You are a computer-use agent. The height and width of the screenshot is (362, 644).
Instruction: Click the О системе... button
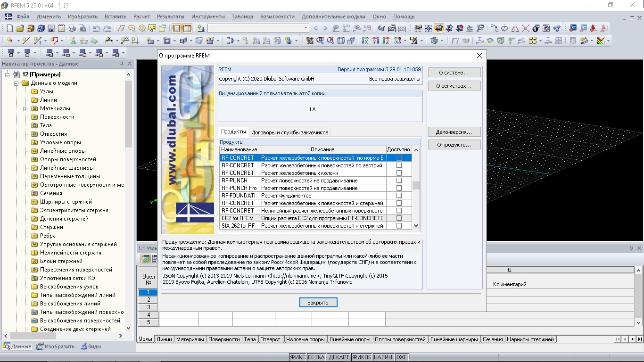(x=454, y=73)
